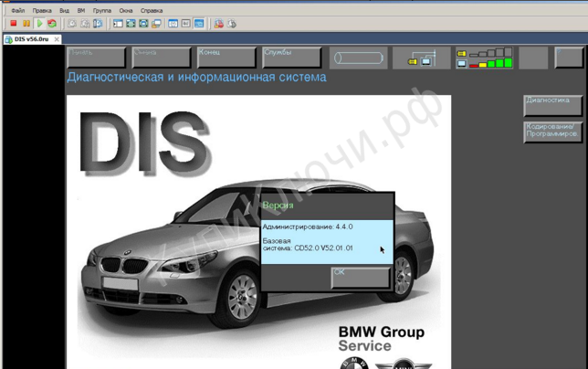The image size is (588, 369).
Task: Click the replay clock icon in toolbar
Action: [x=232, y=24]
